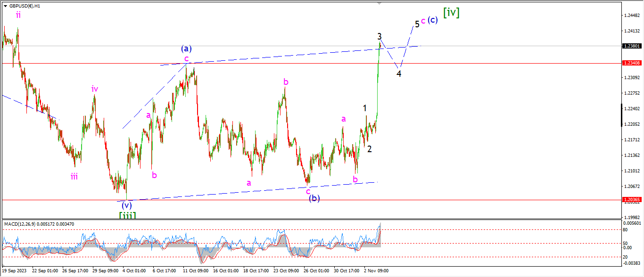Select the magenta iv wave label
The width and height of the screenshot is (644, 277).
(x=95, y=89)
